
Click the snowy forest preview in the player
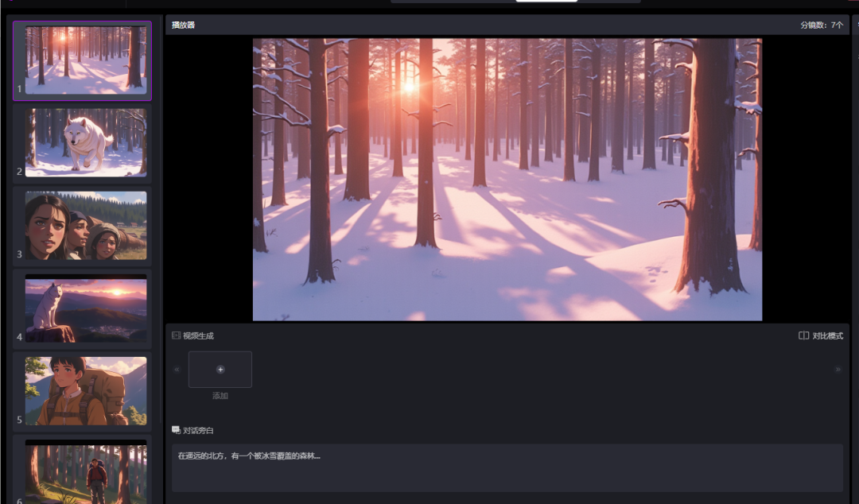[x=507, y=179]
